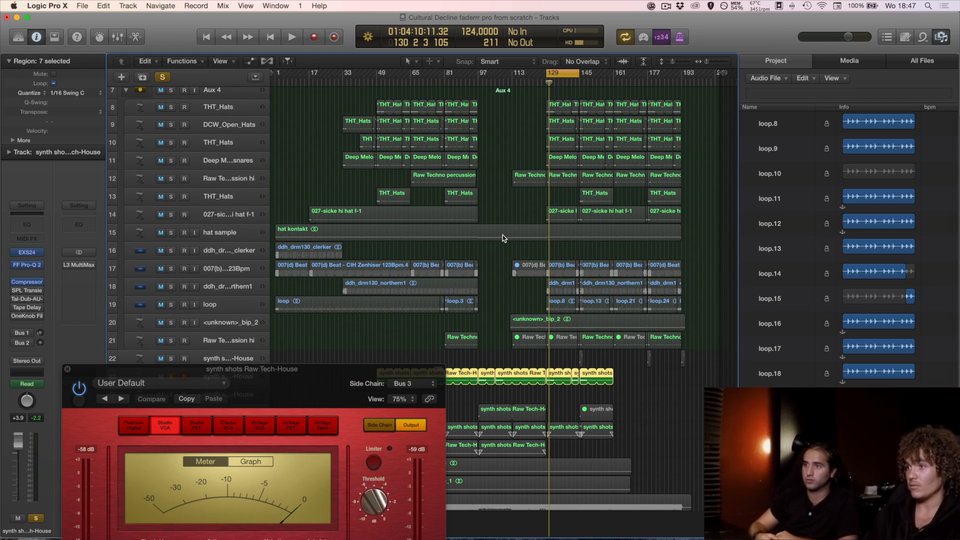Open the Tuner icon
The height and width of the screenshot is (540, 960).
click(643, 37)
